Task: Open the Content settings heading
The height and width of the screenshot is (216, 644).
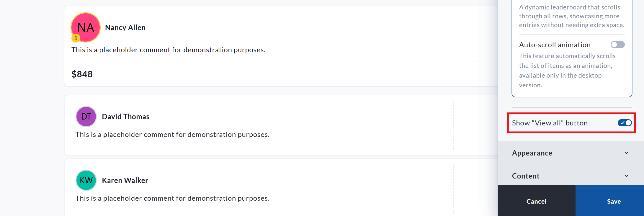Action: [x=526, y=176]
